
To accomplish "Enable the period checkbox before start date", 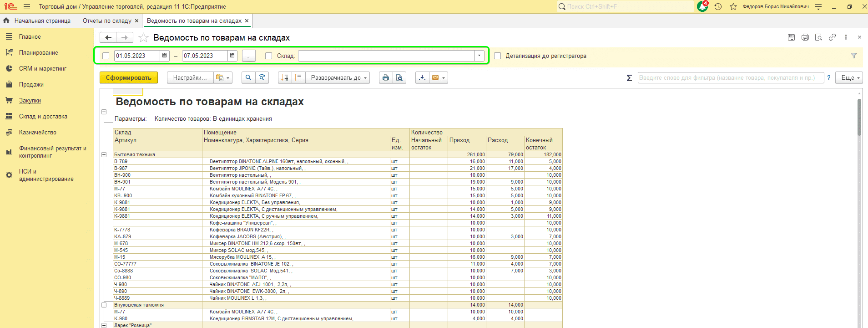I will coord(106,56).
